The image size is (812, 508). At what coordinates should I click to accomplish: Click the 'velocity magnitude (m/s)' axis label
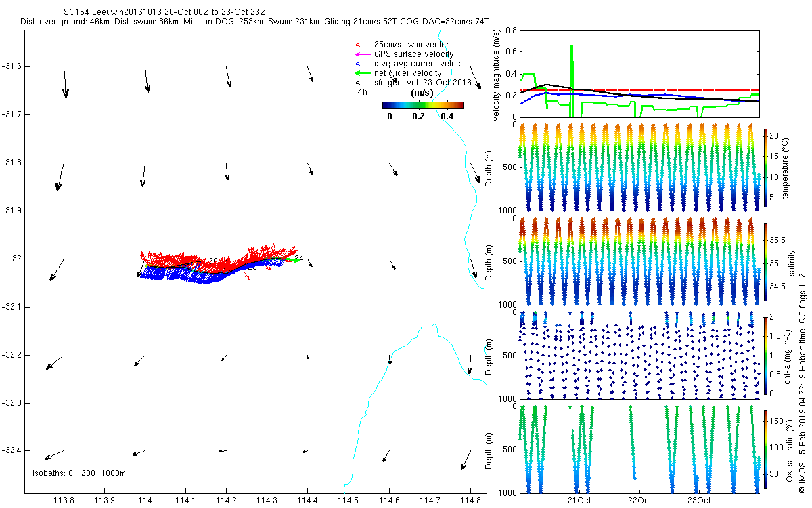pyautogui.click(x=497, y=75)
